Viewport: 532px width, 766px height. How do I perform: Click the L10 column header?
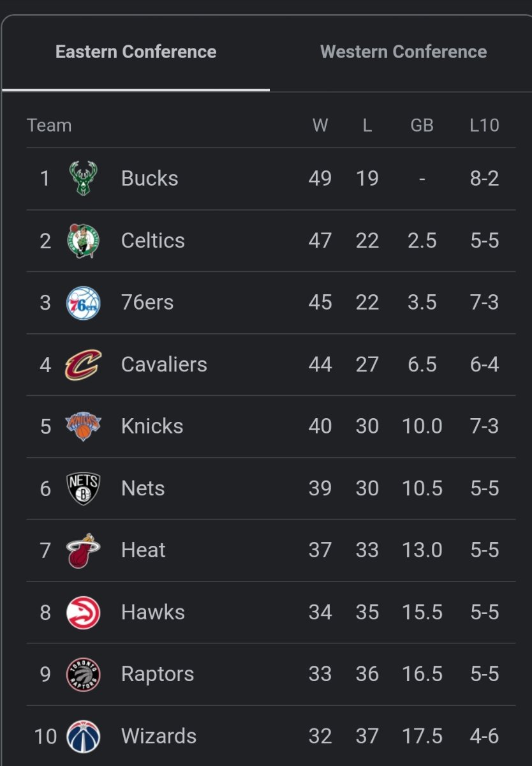click(484, 125)
